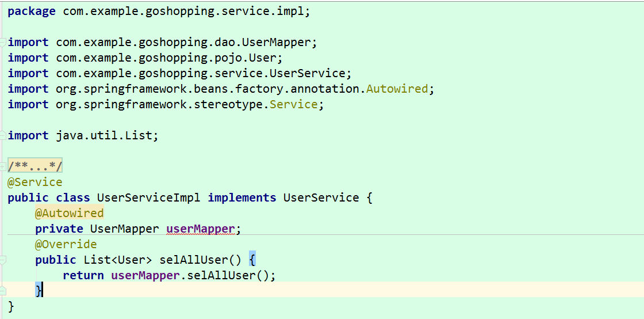Screen dimensions: 644x319
Task: Click the fold-end marker beside the method's closing brace
Action: (2, 291)
